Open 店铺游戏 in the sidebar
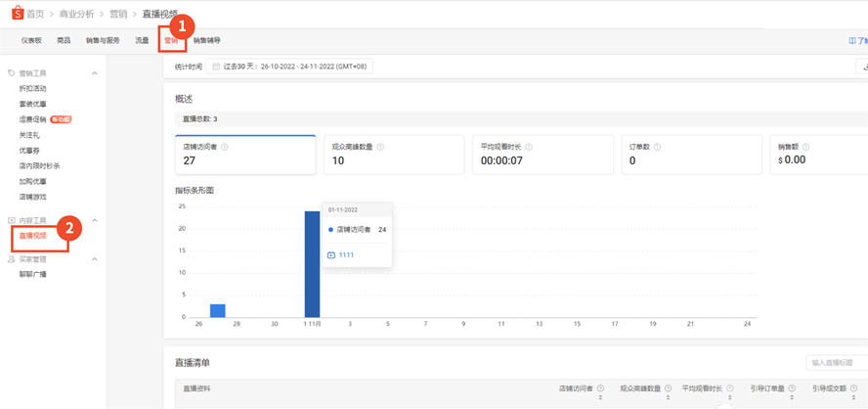The image size is (868, 409). [32, 197]
